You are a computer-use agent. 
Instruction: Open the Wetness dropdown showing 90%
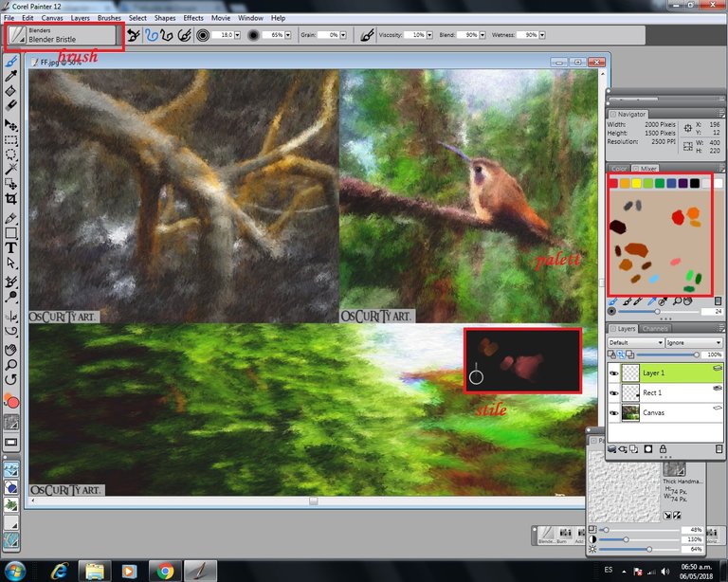point(542,35)
